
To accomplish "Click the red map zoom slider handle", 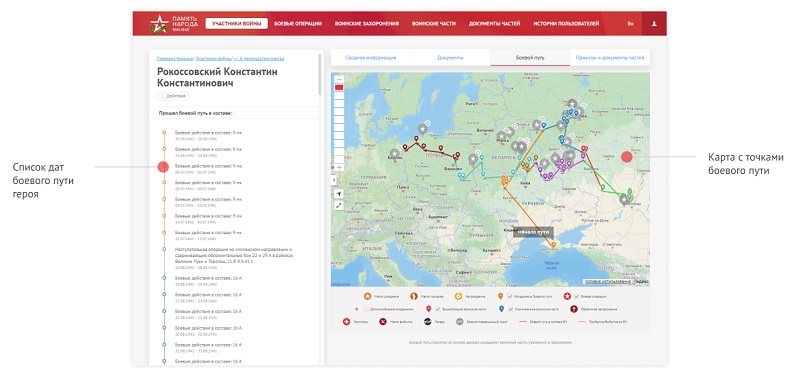I will pyautogui.click(x=339, y=88).
